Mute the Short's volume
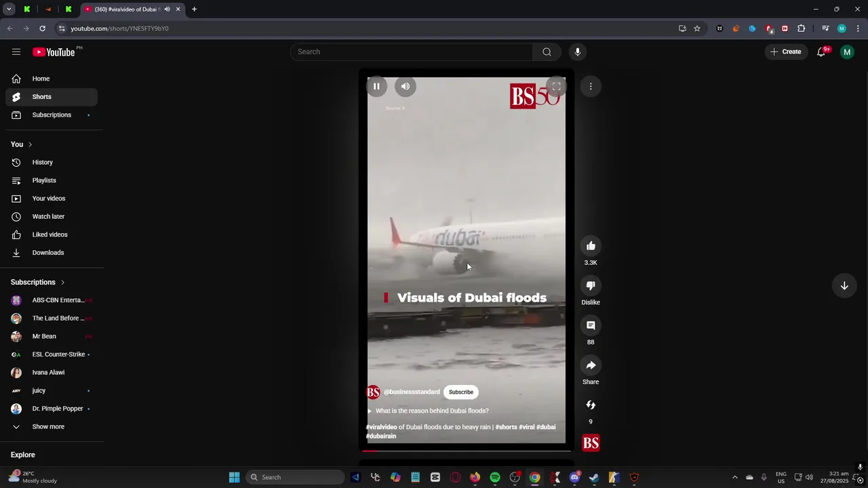Image resolution: width=868 pixels, height=488 pixels. coord(406,86)
